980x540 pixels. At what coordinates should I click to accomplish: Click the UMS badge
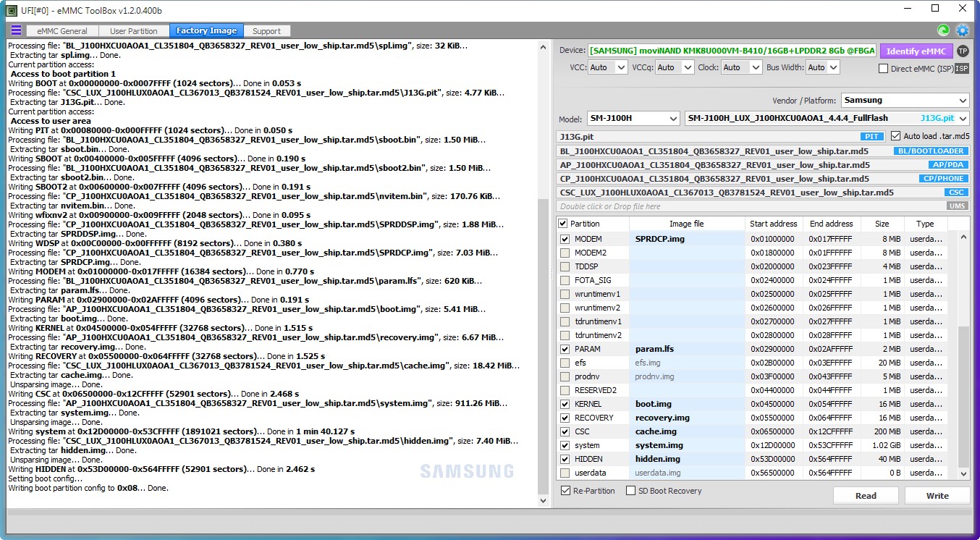coord(956,206)
